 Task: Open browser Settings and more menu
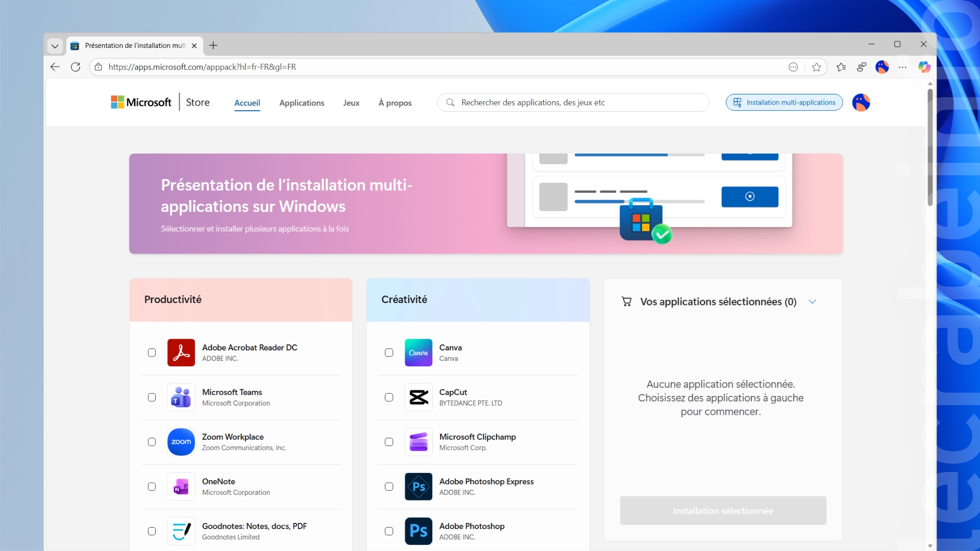[x=902, y=67]
